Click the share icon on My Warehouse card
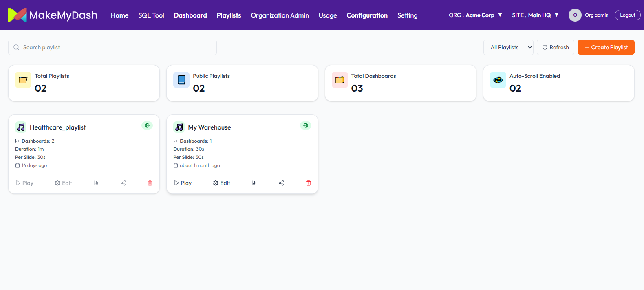The width and height of the screenshot is (644, 290). click(x=281, y=183)
